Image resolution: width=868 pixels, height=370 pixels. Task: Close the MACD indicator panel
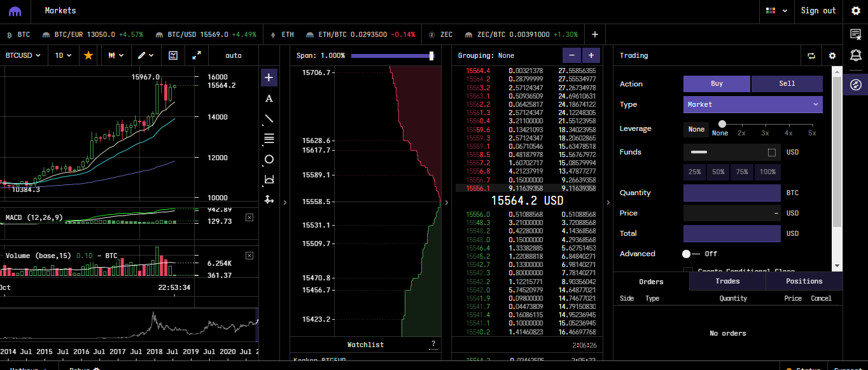(x=249, y=217)
